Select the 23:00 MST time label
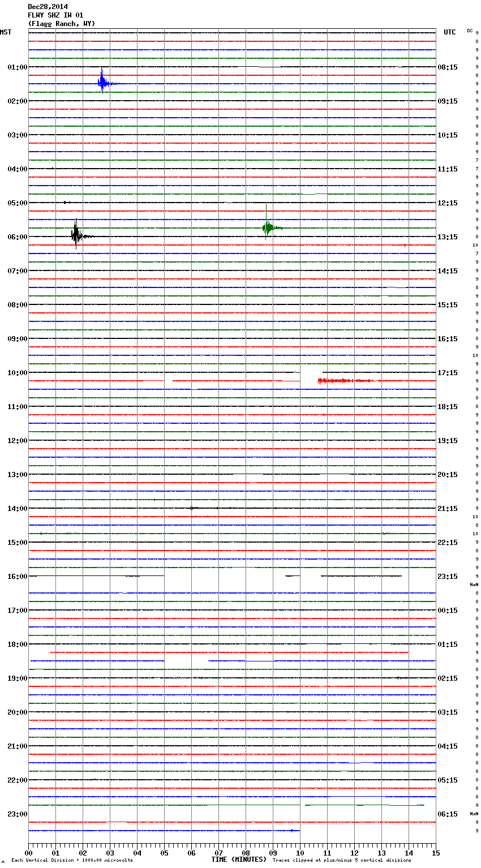 pyautogui.click(x=18, y=814)
